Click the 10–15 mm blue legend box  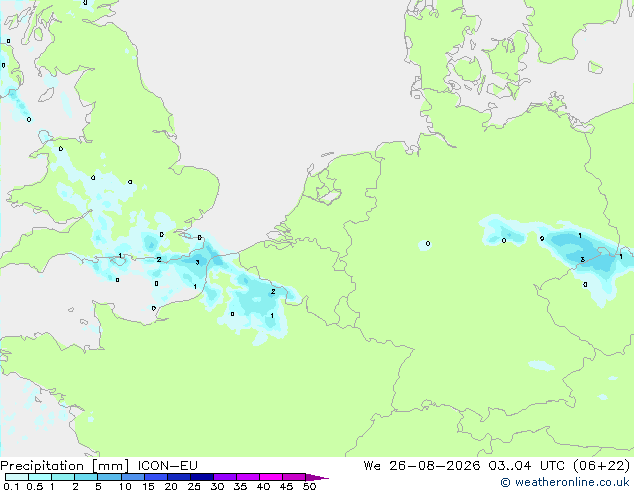pyautogui.click(x=132, y=477)
